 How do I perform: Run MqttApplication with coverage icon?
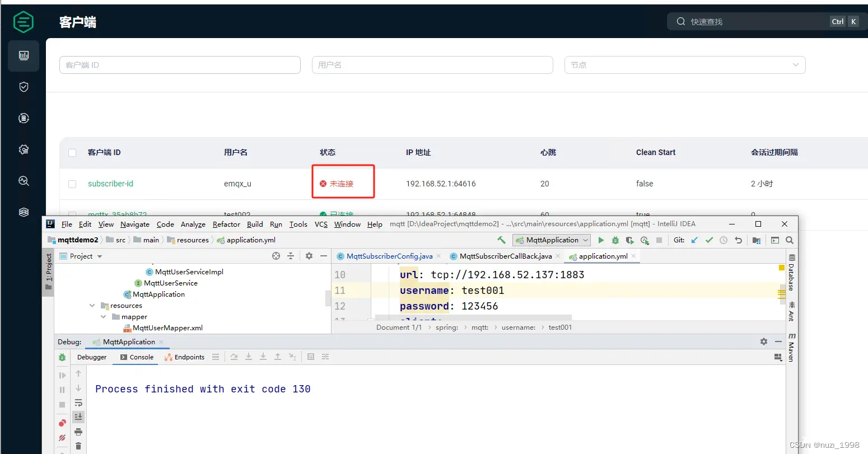tap(630, 240)
